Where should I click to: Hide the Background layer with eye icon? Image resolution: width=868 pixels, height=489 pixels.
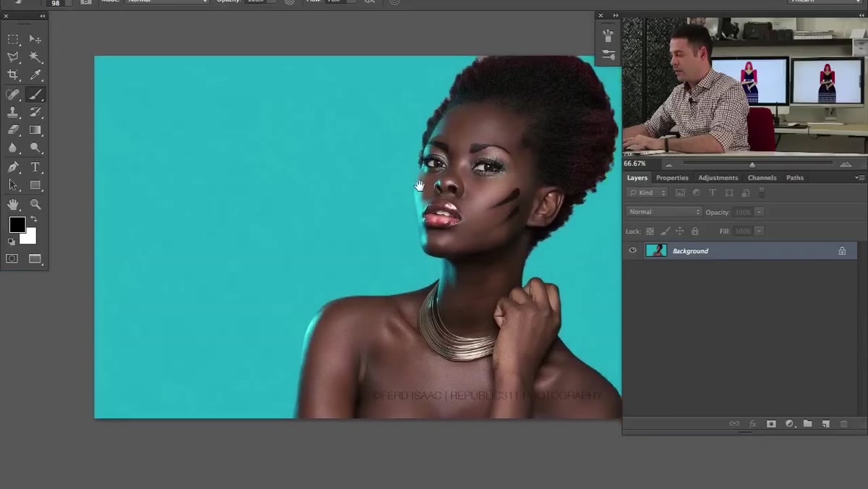pyautogui.click(x=633, y=251)
